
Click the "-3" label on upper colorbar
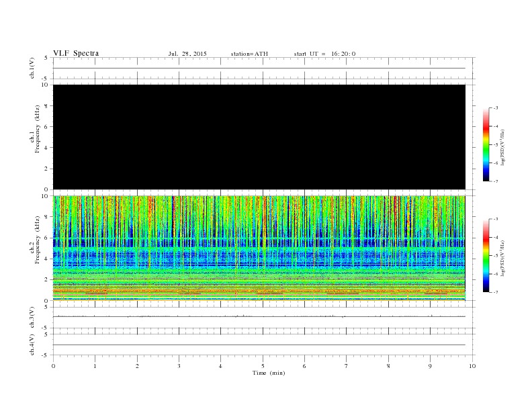pos(496,108)
